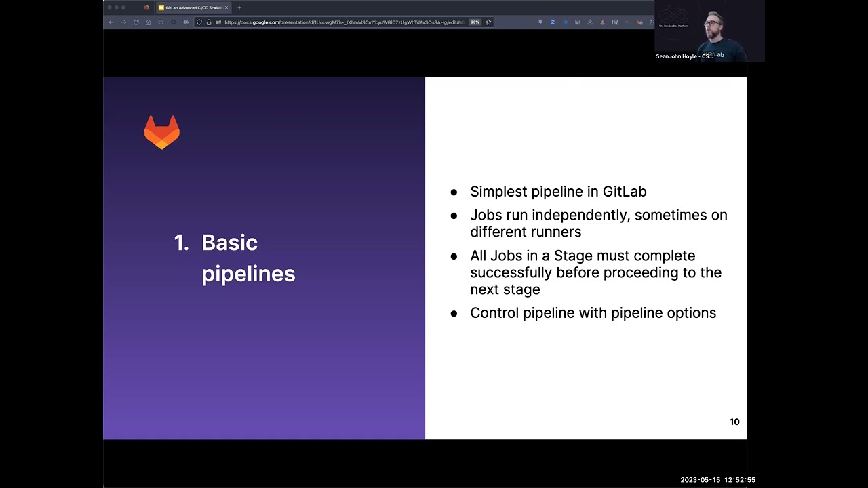Click the GitLab fox logo on slide
Image resolution: width=868 pixels, height=488 pixels.
click(162, 132)
